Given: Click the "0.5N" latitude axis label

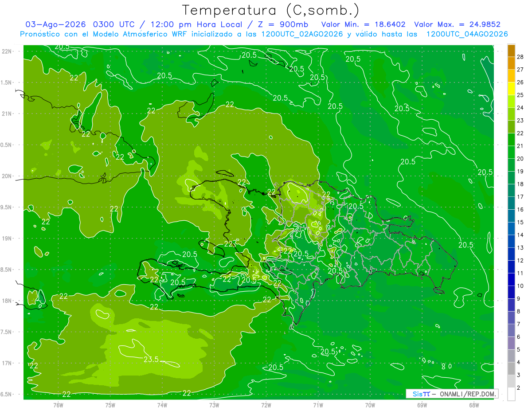Looking at the screenshot, I should [x=7, y=145].
